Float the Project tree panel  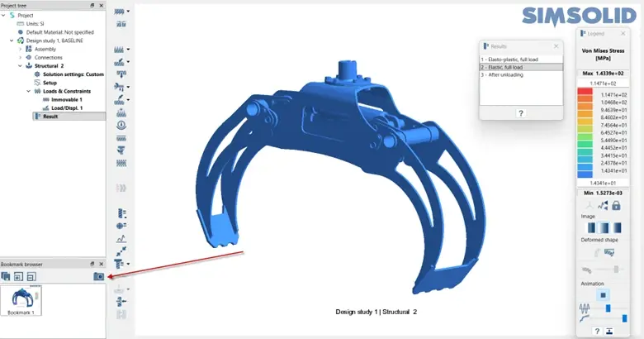(x=92, y=6)
